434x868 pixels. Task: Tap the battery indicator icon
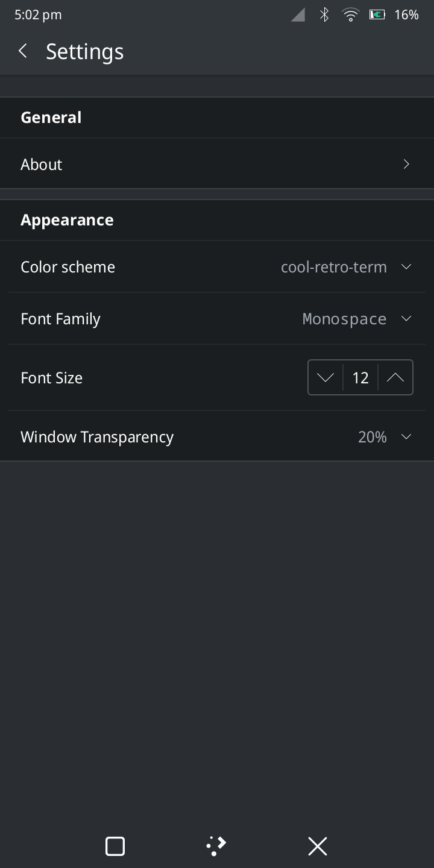click(x=377, y=15)
